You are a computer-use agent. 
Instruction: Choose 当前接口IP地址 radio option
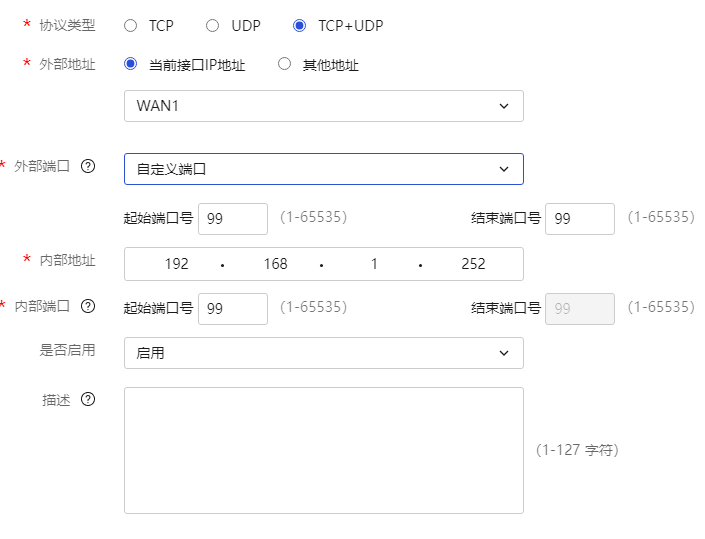[131, 65]
